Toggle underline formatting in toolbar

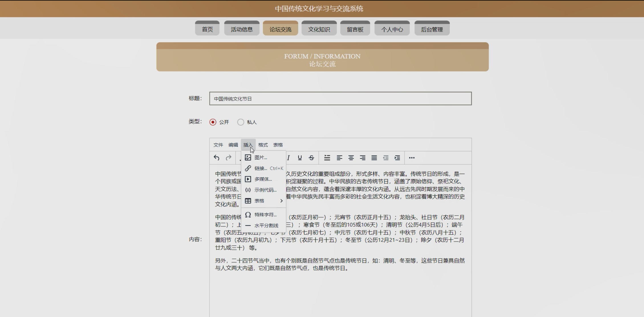[x=300, y=158]
